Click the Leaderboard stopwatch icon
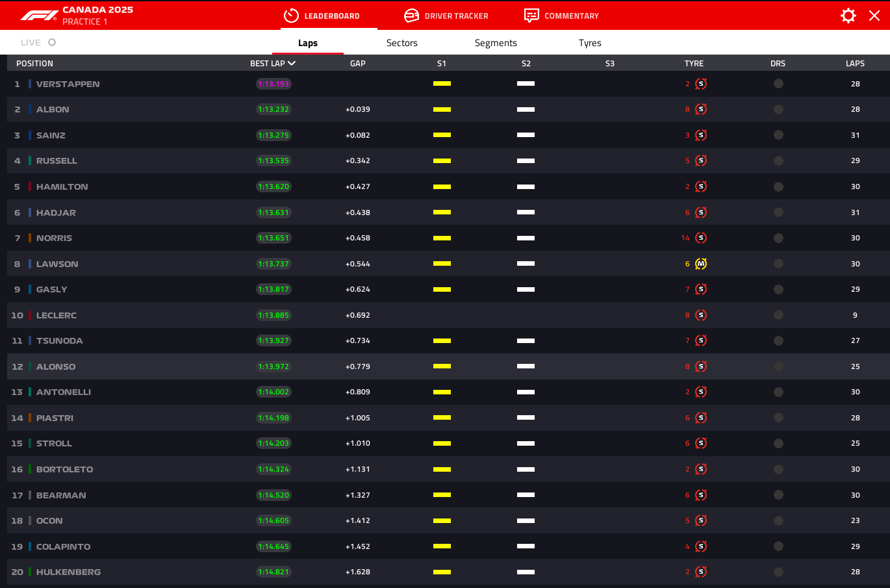 click(x=291, y=16)
